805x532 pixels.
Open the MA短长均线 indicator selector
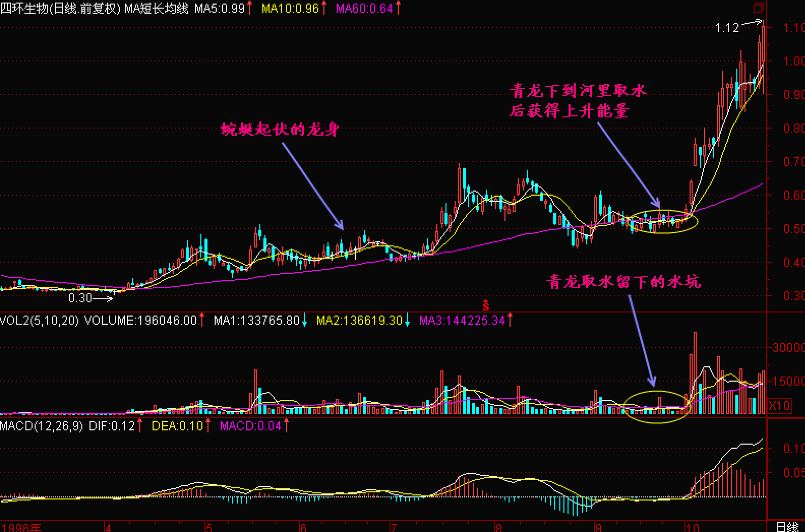(156, 8)
